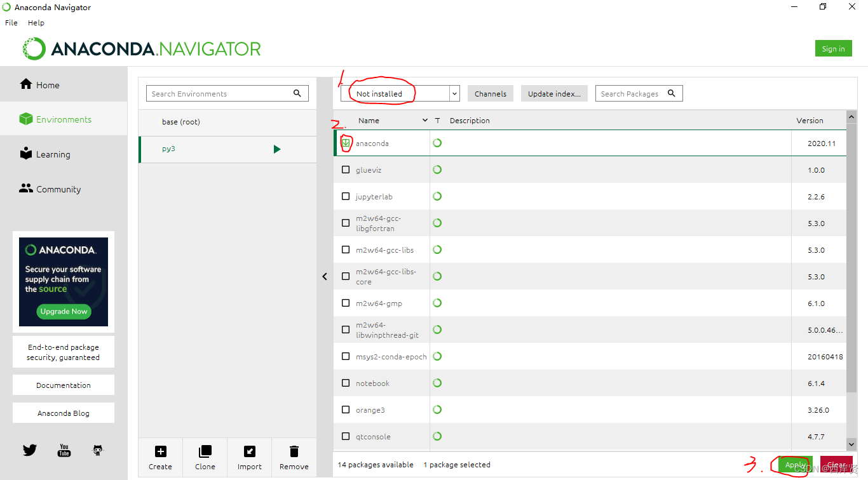Screen dimensions: 868x480
Task: Click the T column header
Action: click(437, 120)
